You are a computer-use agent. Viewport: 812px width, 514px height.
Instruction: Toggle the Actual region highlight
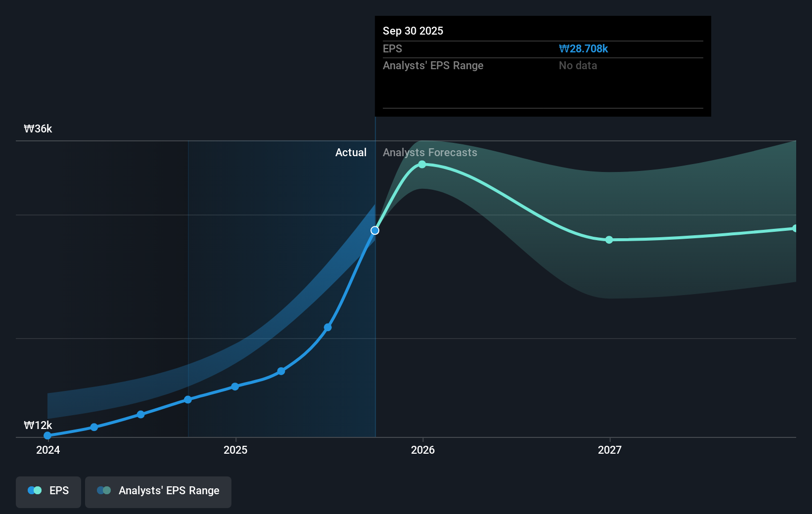click(x=351, y=152)
